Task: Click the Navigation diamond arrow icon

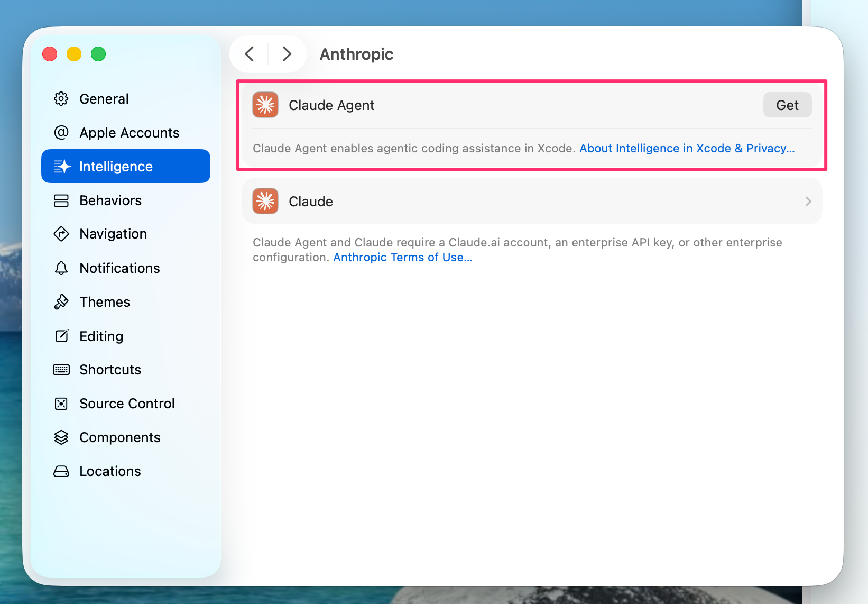Action: pyautogui.click(x=61, y=234)
